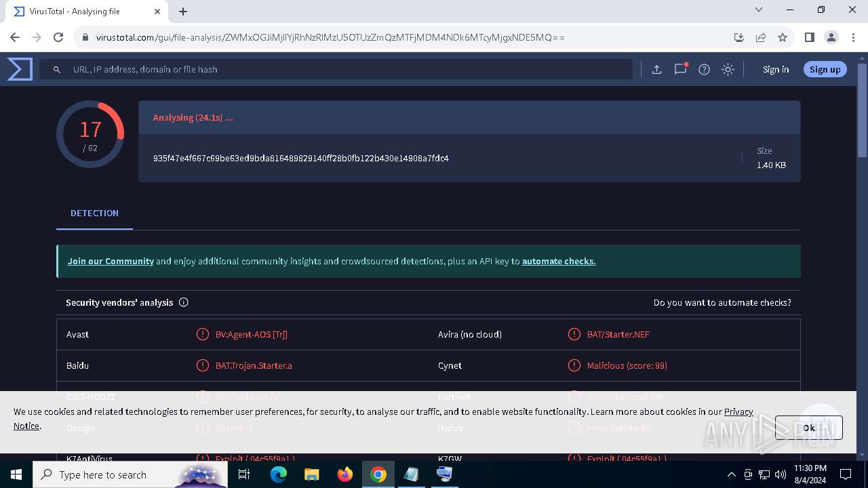Click the info icon beside Security vendors' analysis
The width and height of the screenshot is (868, 488).
tap(183, 302)
